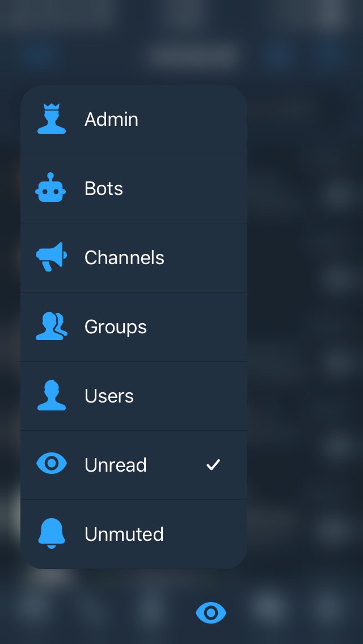The width and height of the screenshot is (363, 644).
Task: Toggle the Unread filter label
Action: tap(116, 465)
